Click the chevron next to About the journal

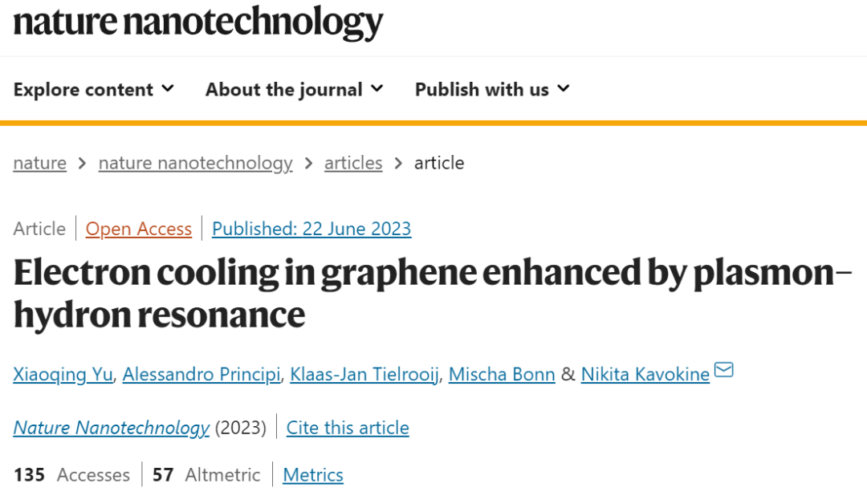pyautogui.click(x=377, y=89)
